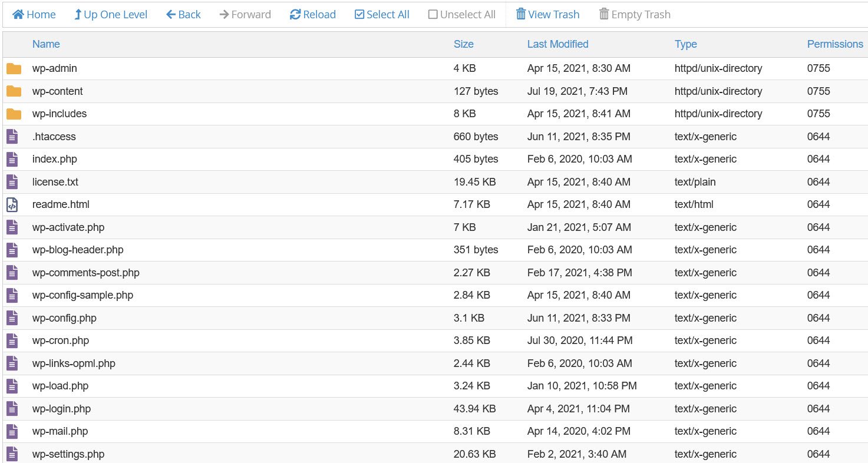The height and width of the screenshot is (463, 868).
Task: Click the wp-config-sample.php file icon
Action: click(12, 295)
